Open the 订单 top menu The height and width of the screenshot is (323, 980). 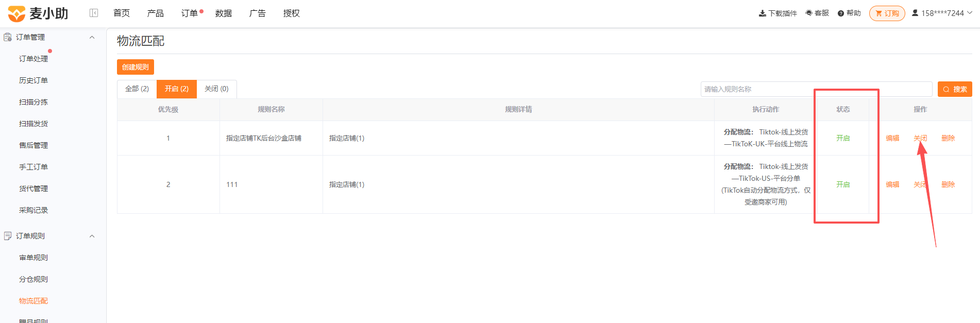pyautogui.click(x=190, y=13)
